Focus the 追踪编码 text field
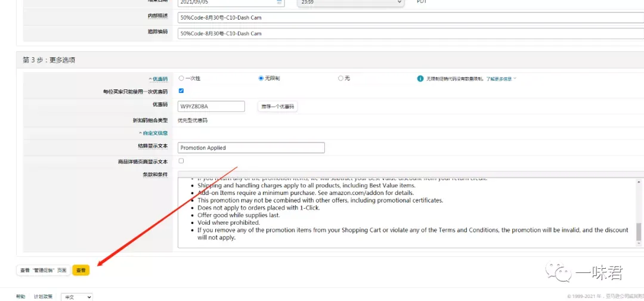This screenshot has width=644, height=301. pos(411,33)
